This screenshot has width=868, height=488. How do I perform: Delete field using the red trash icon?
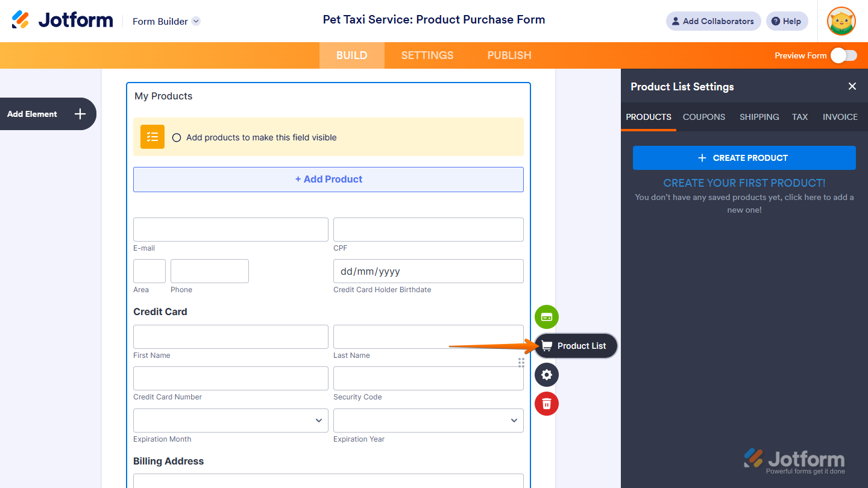tap(547, 404)
